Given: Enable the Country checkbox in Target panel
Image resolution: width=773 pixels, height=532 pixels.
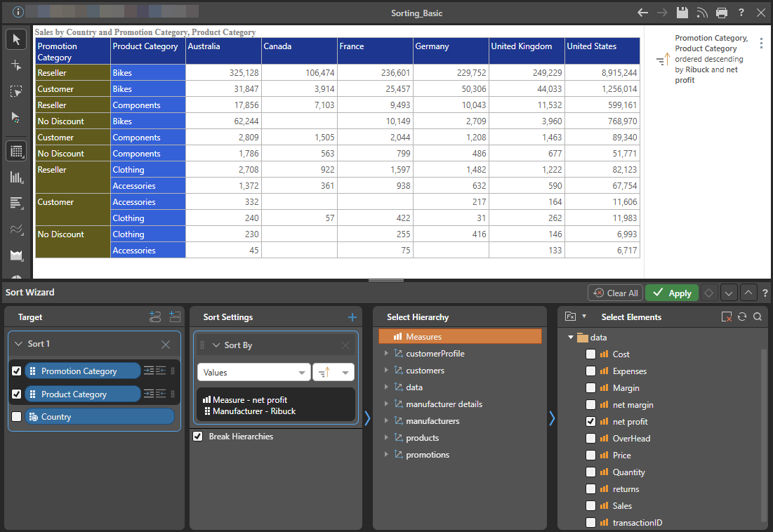Looking at the screenshot, I should click(16, 417).
